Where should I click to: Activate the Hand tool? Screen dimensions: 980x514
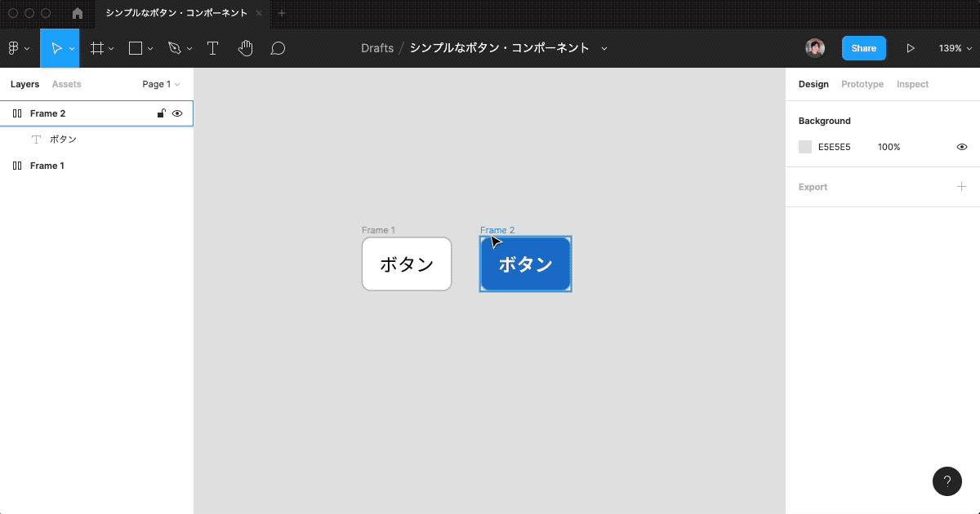pyautogui.click(x=245, y=48)
